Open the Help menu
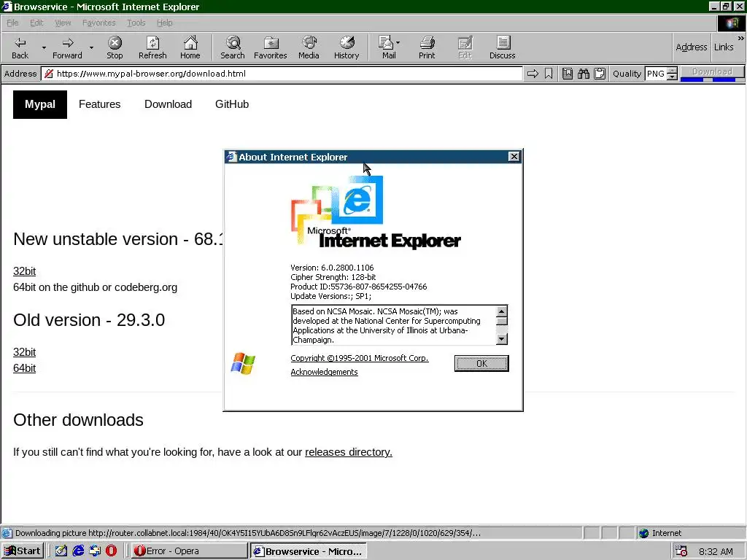 pos(164,23)
